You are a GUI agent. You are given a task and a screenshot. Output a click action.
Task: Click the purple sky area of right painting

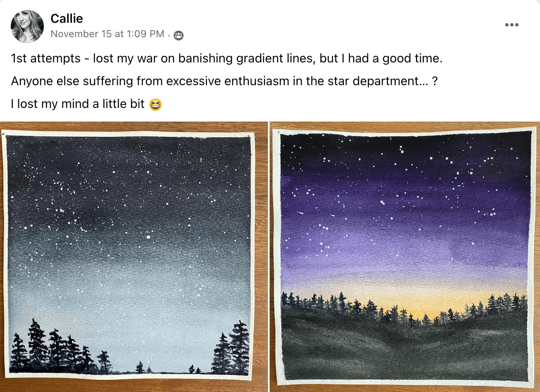(x=405, y=215)
